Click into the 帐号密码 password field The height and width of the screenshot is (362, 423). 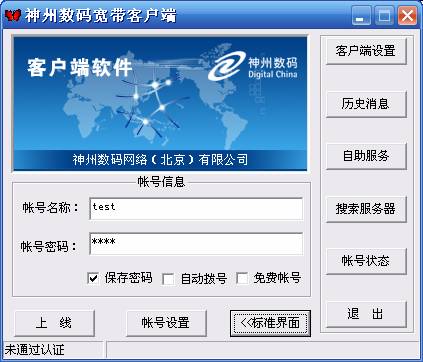pos(196,244)
